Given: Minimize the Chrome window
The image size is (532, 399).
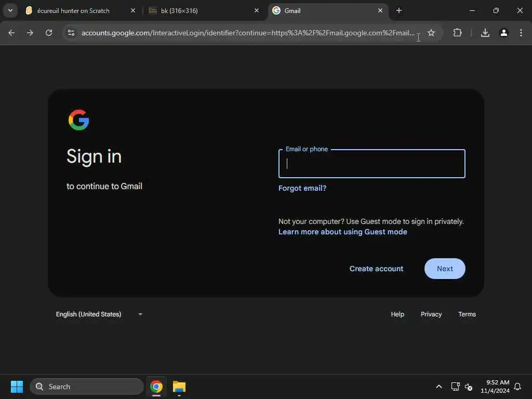Looking at the screenshot, I should (472, 10).
